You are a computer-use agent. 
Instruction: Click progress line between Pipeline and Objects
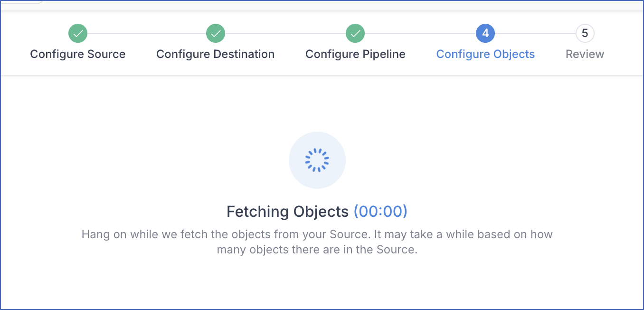[420, 33]
